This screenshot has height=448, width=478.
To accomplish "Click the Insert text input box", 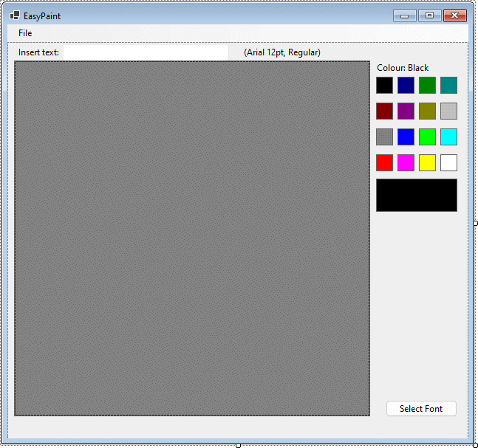I will pos(146,52).
